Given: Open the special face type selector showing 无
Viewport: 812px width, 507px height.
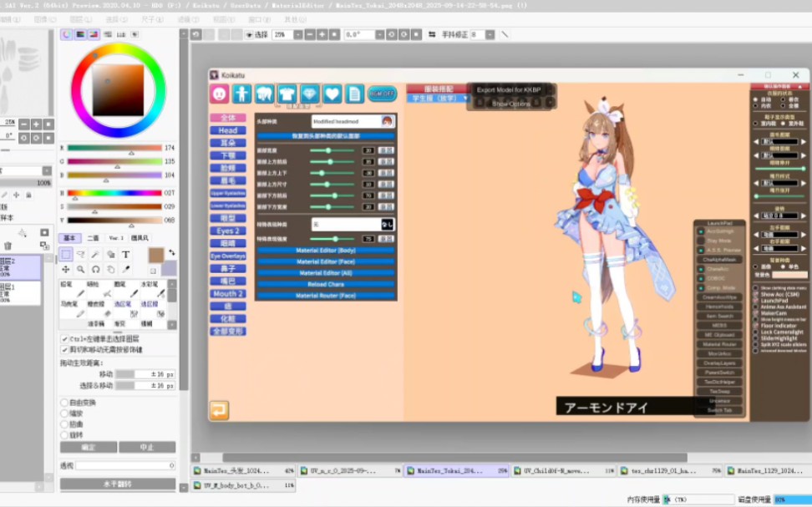Looking at the screenshot, I should (353, 224).
